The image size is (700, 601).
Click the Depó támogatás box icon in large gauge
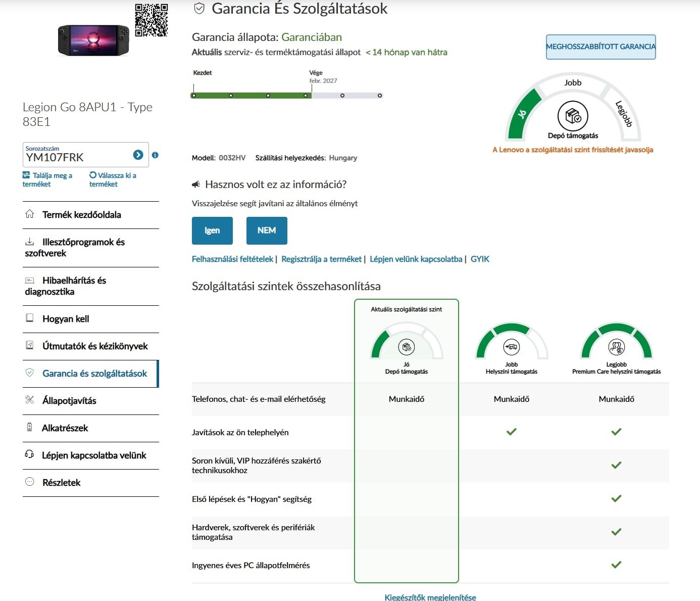coord(573,116)
